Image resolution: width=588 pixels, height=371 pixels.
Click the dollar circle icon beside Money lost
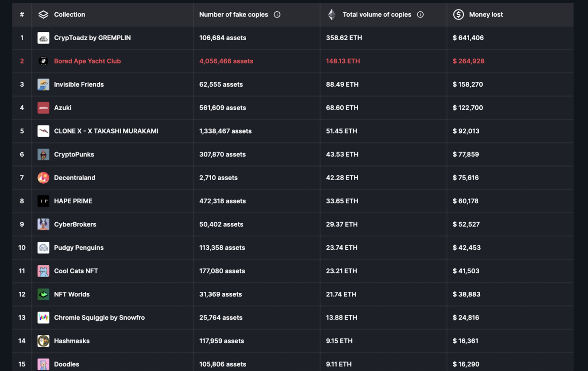click(x=458, y=15)
